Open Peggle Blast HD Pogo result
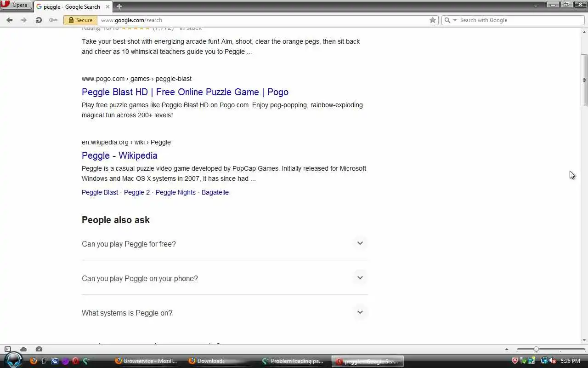 click(x=185, y=92)
